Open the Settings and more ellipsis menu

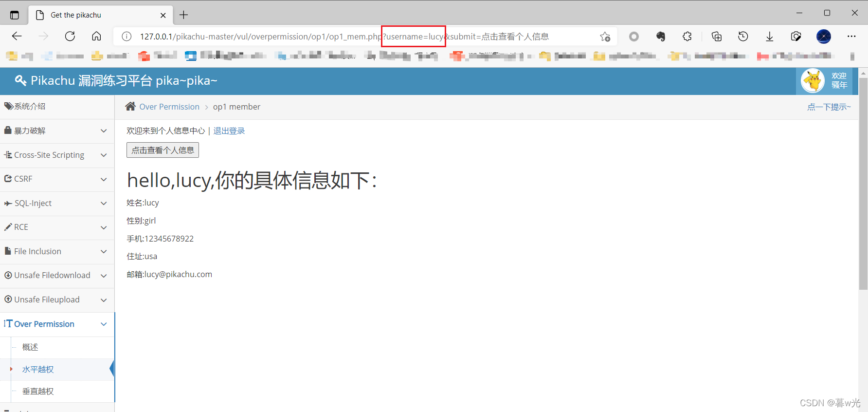pos(851,36)
